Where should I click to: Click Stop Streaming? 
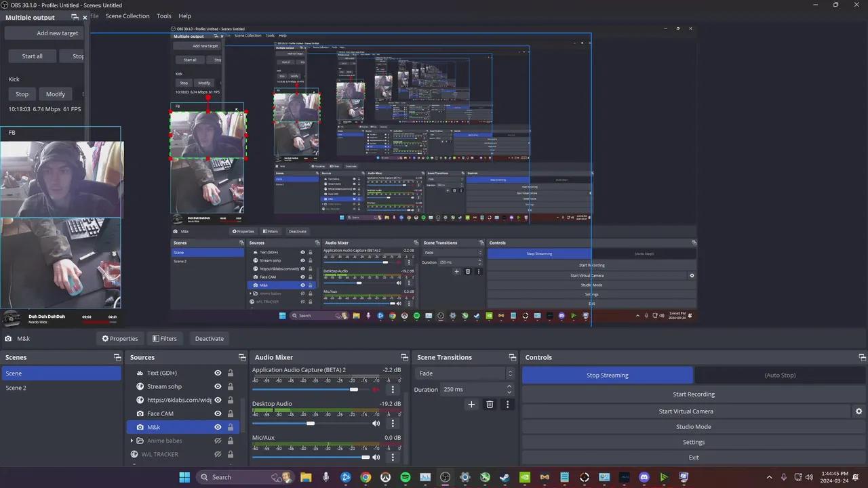pos(608,375)
